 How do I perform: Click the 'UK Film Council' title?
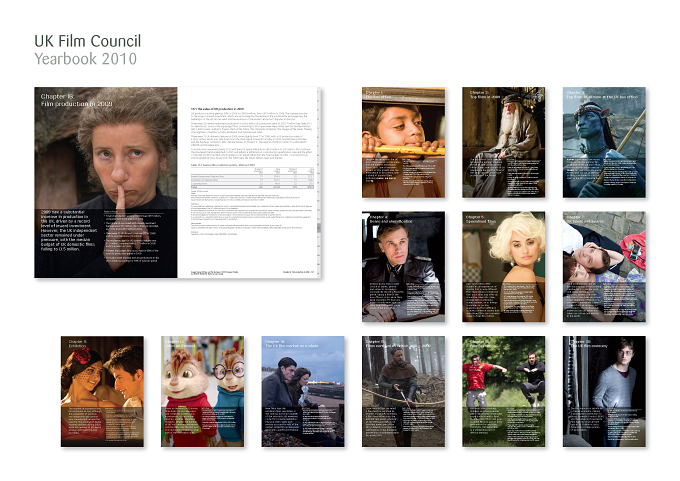[x=88, y=41]
